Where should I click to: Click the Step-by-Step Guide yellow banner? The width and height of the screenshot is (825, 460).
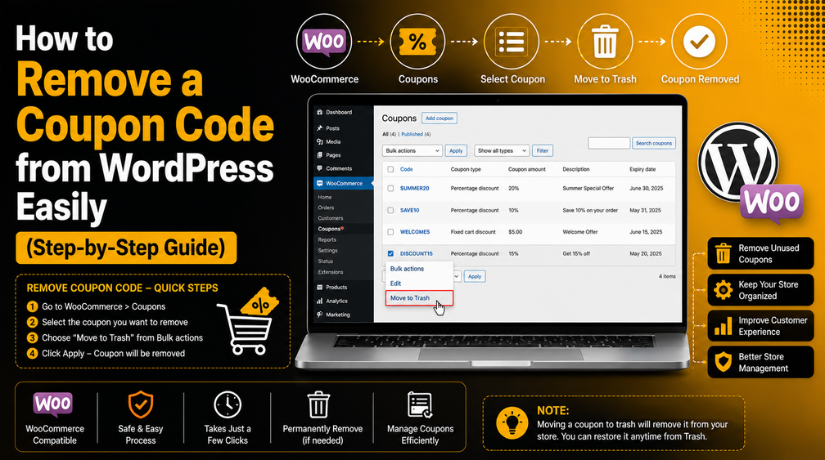click(126, 248)
